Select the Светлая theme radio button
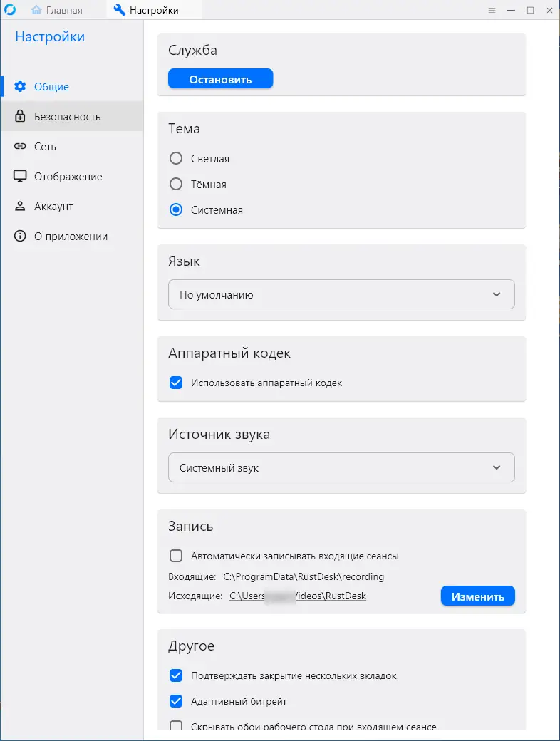This screenshot has height=741, width=560. pos(176,159)
